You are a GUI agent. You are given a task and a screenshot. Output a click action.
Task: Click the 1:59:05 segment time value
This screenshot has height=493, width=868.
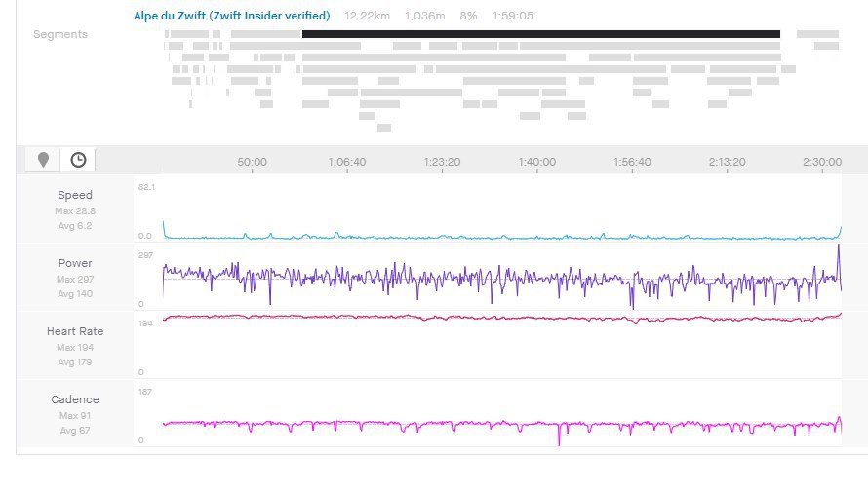tap(513, 16)
